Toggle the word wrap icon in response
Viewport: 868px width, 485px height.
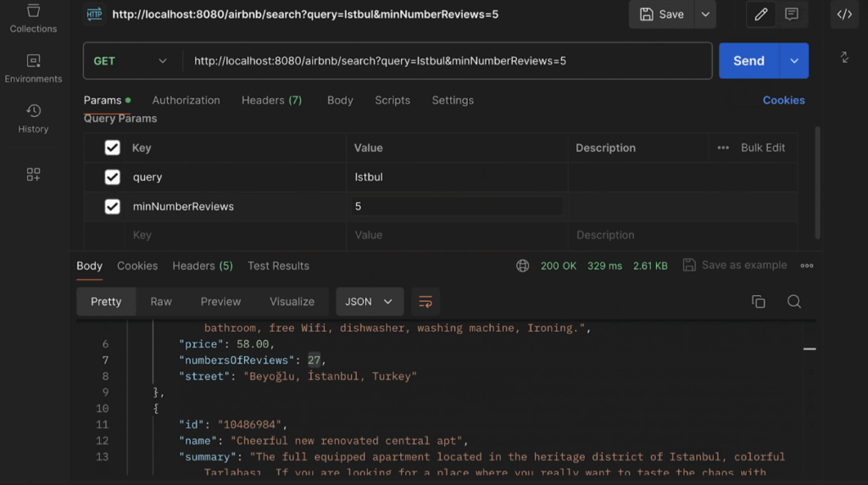(x=426, y=302)
